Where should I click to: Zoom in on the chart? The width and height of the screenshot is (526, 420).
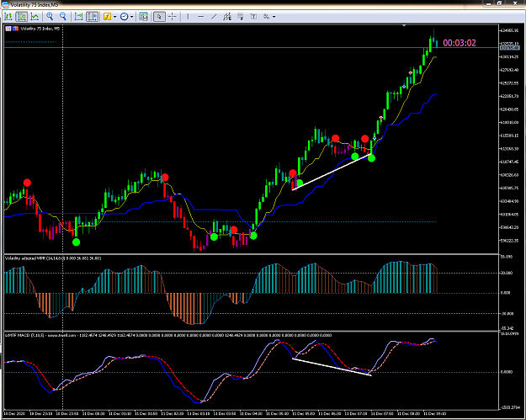(x=50, y=17)
